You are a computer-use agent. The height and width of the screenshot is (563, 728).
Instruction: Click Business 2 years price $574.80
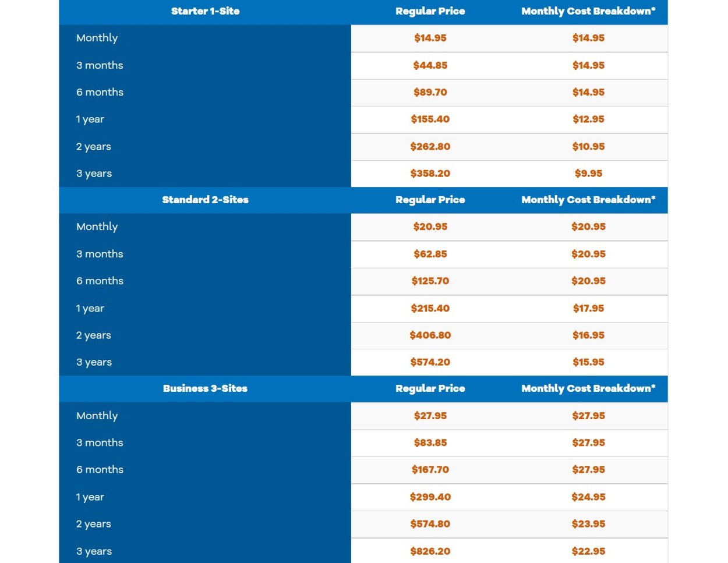click(x=430, y=524)
